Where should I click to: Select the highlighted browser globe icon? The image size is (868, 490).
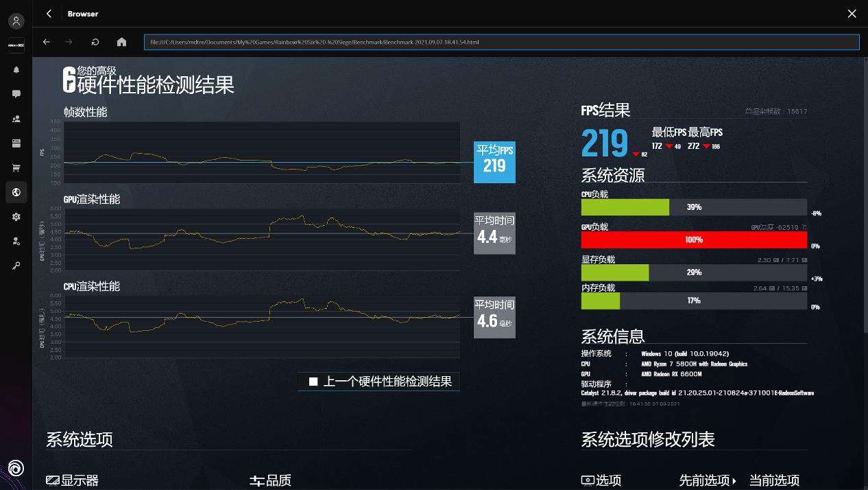pos(16,192)
